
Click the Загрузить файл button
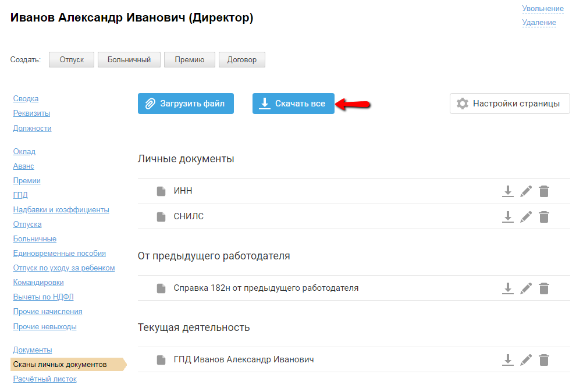click(186, 104)
